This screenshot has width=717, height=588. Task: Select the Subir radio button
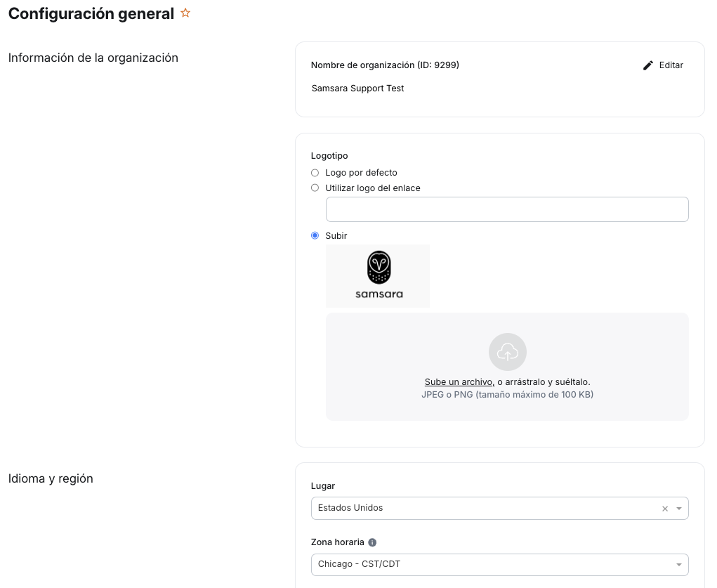point(315,236)
